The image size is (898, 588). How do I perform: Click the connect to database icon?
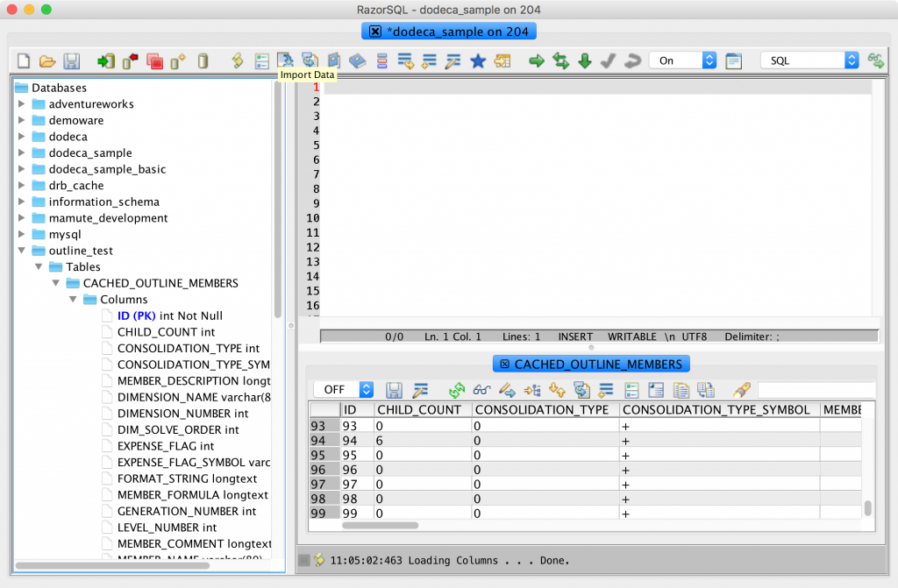tap(106, 60)
